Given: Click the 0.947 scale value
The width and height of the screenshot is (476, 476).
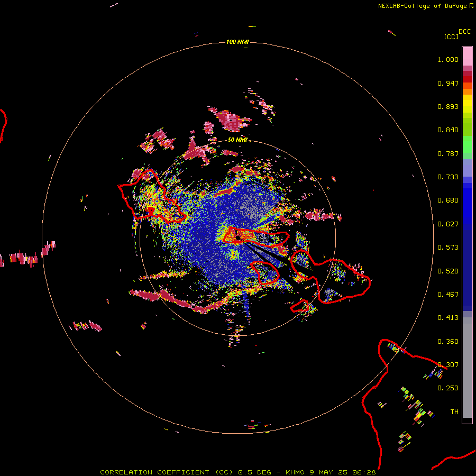Looking at the screenshot, I should click(x=448, y=83).
